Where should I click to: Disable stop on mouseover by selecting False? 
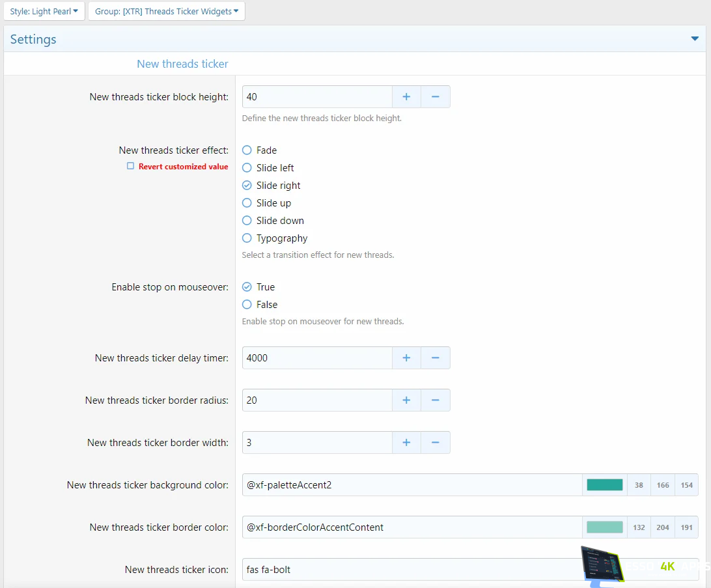(247, 304)
